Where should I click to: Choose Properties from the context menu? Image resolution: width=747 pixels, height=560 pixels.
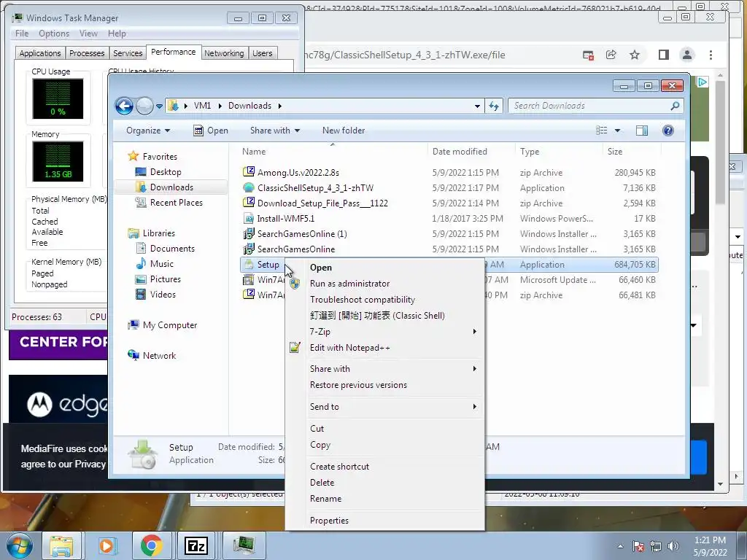pyautogui.click(x=329, y=521)
